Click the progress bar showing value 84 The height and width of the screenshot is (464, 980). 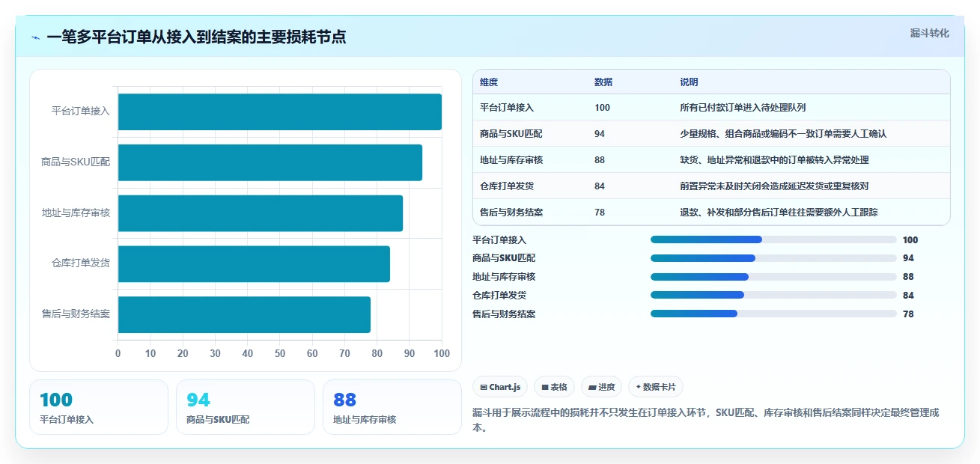[x=773, y=296]
